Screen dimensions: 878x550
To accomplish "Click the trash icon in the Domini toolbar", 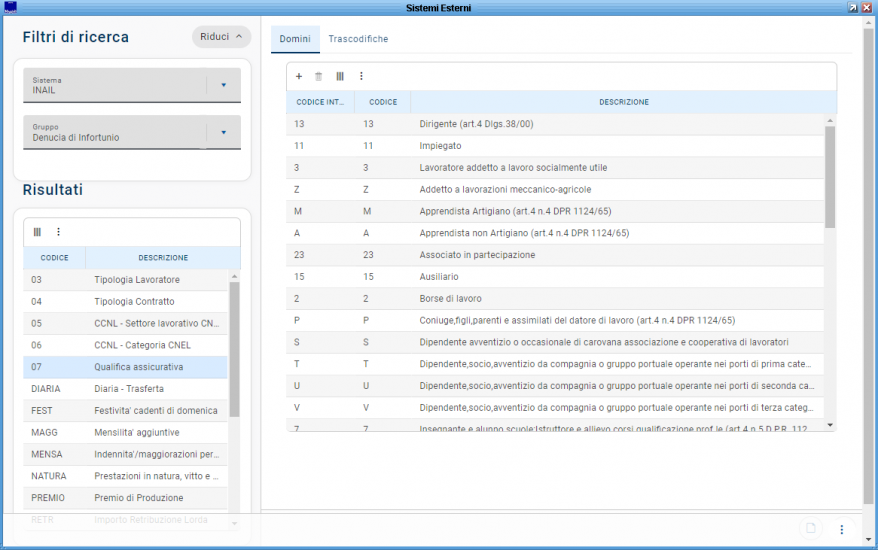I will [x=318, y=76].
